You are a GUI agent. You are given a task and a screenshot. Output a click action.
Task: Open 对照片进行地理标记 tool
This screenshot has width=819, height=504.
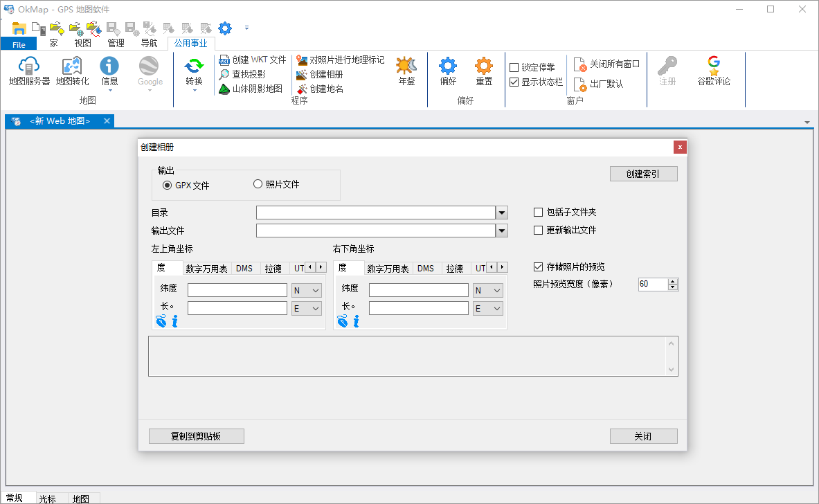(341, 60)
